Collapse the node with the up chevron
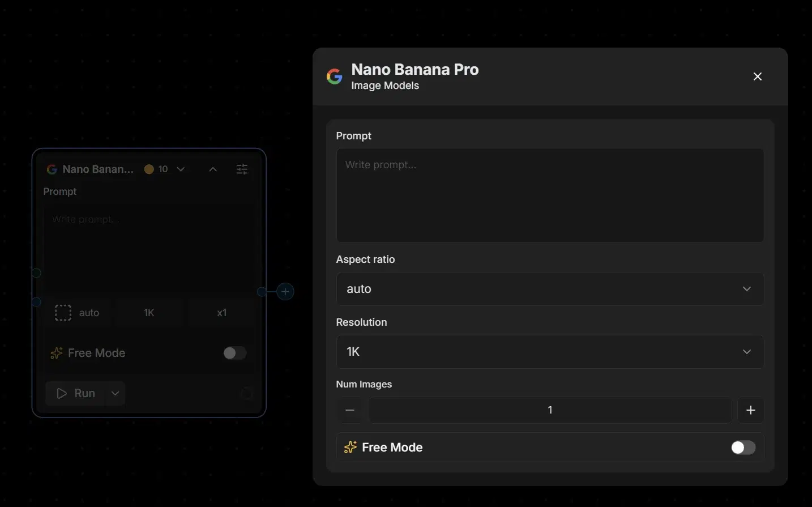Viewport: 812px width, 507px height. click(213, 169)
